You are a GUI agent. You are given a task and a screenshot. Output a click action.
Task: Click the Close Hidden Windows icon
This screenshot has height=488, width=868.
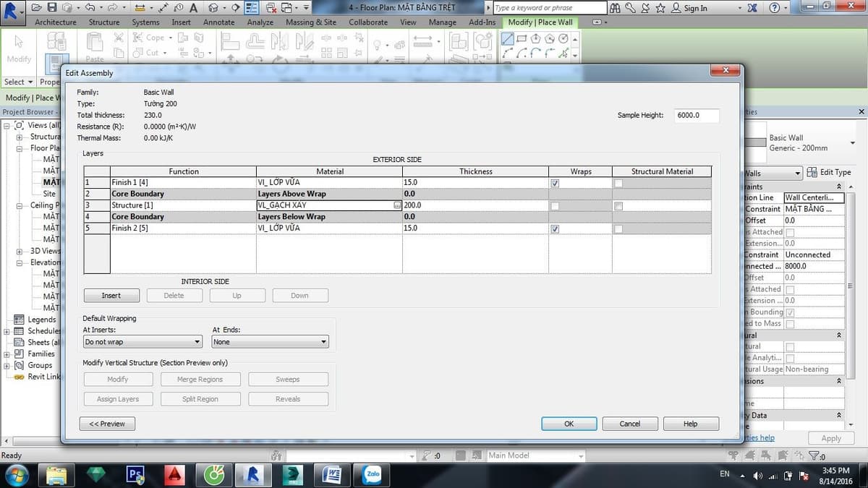[x=271, y=8]
